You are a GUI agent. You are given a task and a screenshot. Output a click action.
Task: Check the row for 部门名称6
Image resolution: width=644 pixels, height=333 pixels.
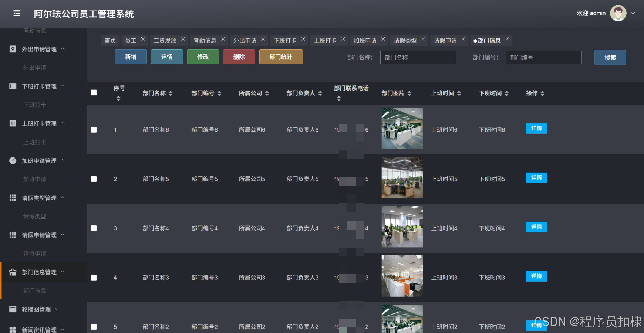pos(94,130)
